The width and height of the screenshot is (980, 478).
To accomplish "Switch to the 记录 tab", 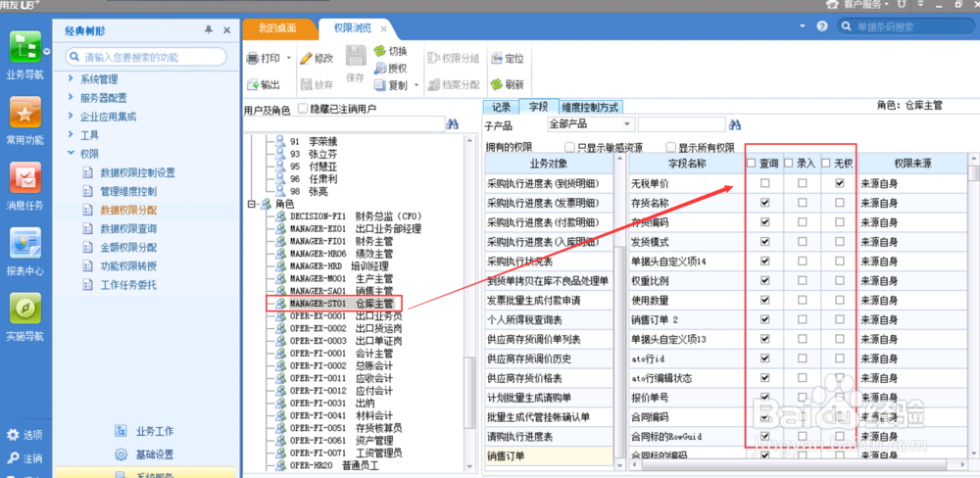I will click(x=502, y=107).
